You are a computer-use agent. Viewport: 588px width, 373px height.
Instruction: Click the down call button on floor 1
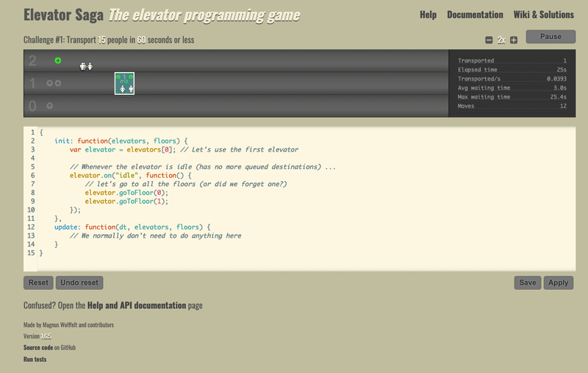pyautogui.click(x=58, y=83)
